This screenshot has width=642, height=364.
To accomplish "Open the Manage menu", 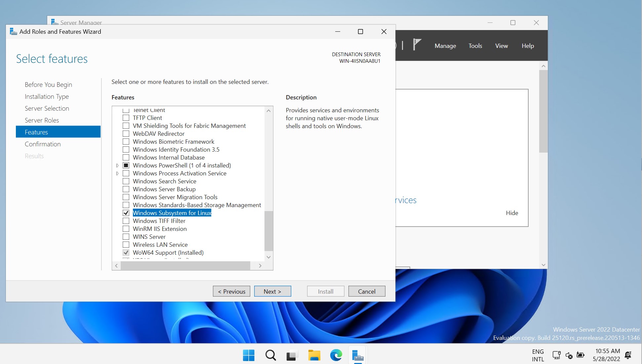I will point(445,46).
